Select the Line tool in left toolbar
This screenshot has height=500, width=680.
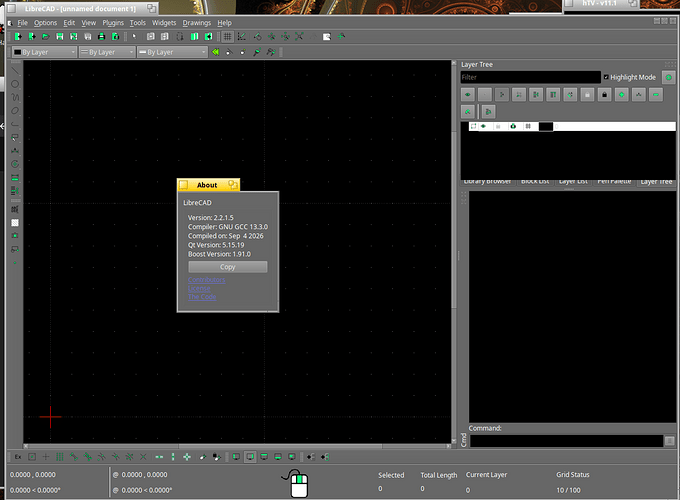point(15,71)
